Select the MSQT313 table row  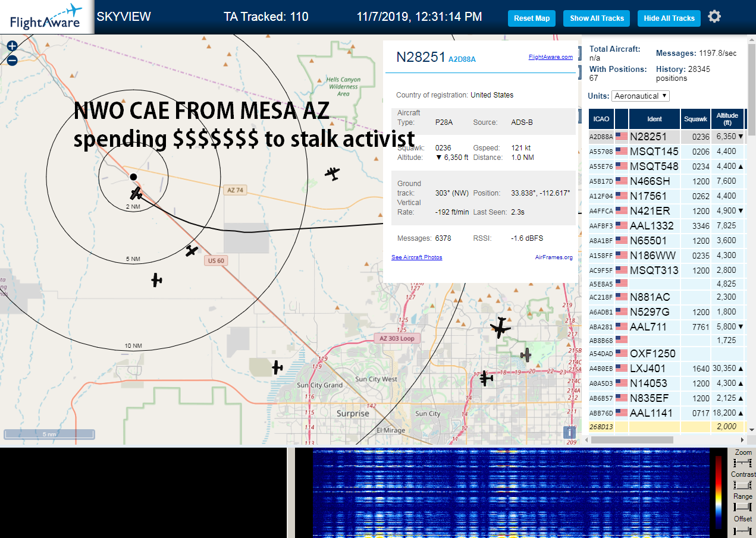pos(666,270)
